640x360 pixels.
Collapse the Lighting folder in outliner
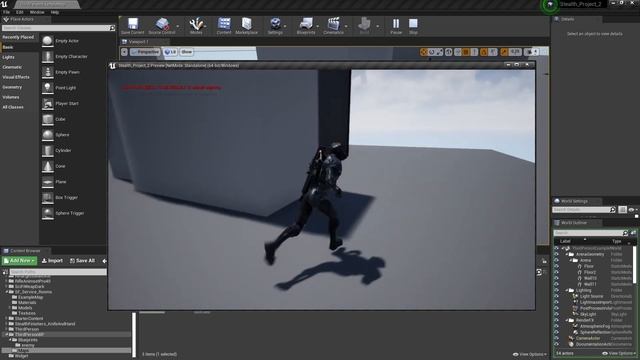coord(567,290)
